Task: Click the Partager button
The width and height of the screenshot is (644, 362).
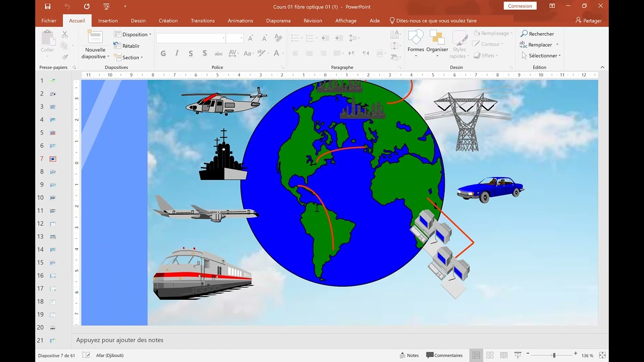Action: (x=589, y=21)
